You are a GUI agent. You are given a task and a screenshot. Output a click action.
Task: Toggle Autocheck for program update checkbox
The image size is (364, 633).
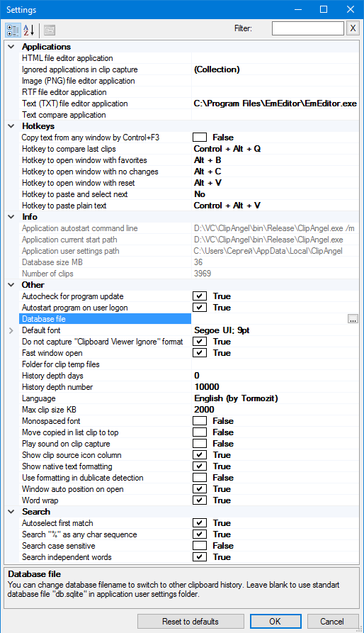tap(200, 296)
